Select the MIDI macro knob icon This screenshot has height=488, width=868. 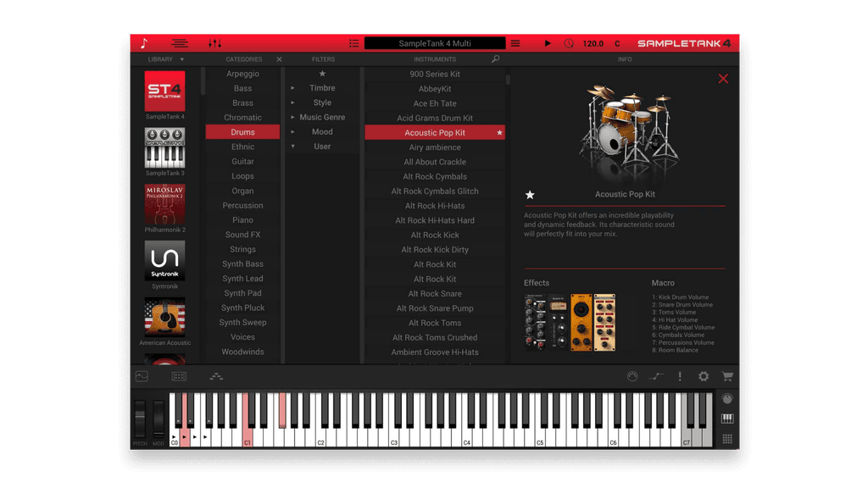coord(632,376)
